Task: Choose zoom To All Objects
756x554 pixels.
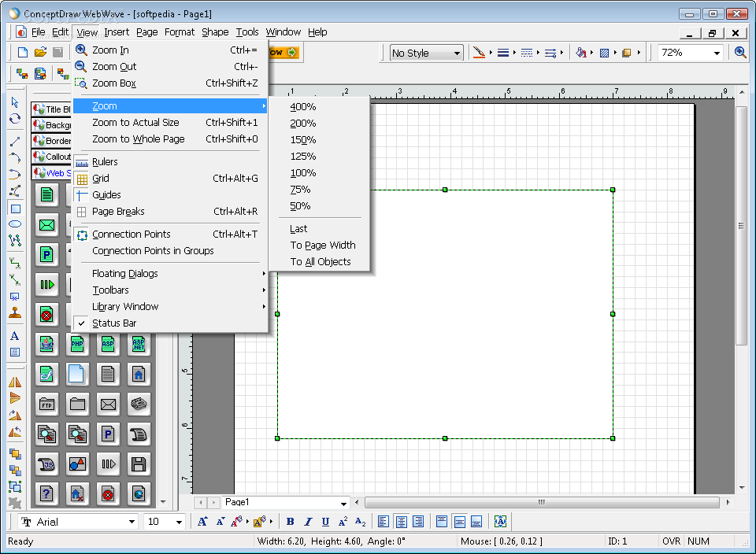Action: tap(320, 262)
